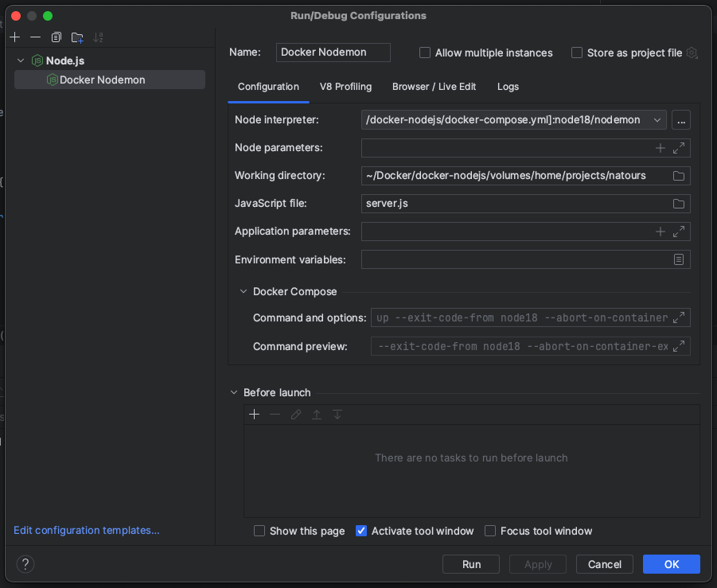Viewport: 717px width, 588px height.
Task: Move the Before launch task down
Action: tap(337, 415)
